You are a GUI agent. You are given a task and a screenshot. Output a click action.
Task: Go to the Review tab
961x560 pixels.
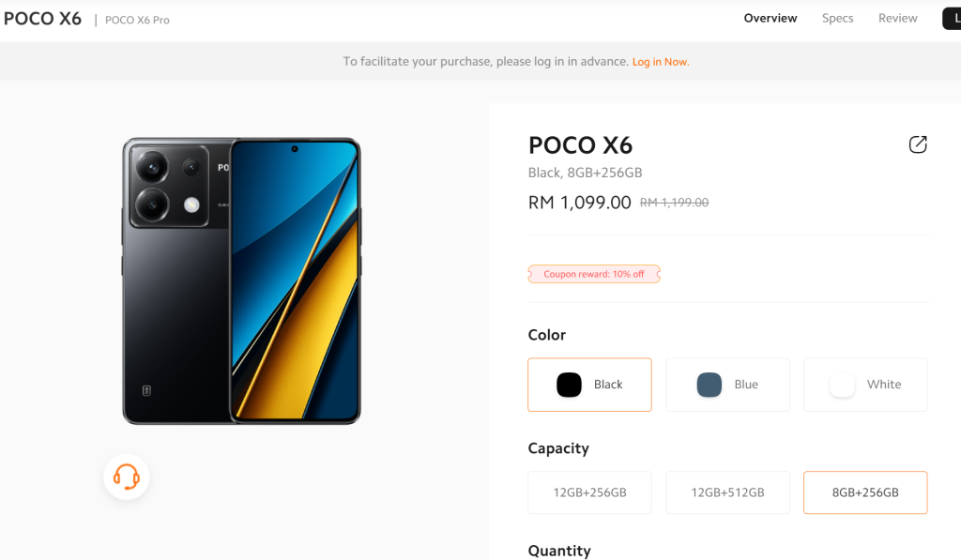coord(898,19)
